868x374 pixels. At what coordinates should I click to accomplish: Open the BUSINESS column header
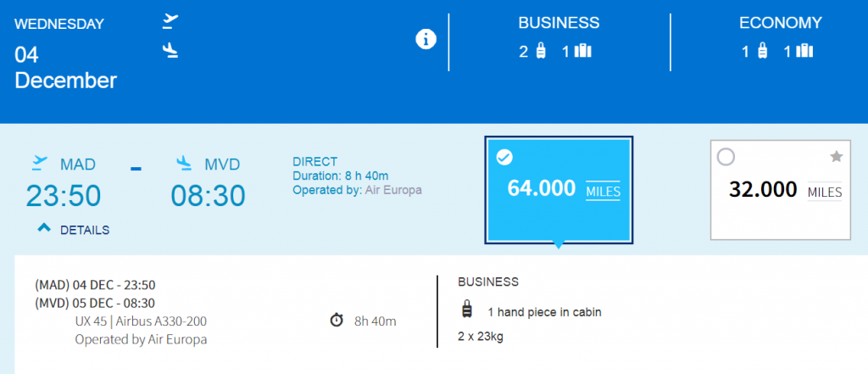coord(559,23)
